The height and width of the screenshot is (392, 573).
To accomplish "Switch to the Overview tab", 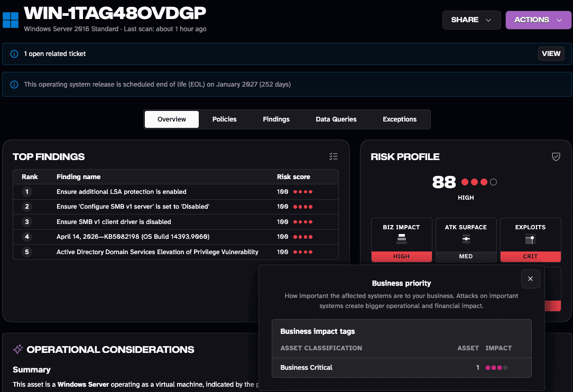I will [172, 119].
